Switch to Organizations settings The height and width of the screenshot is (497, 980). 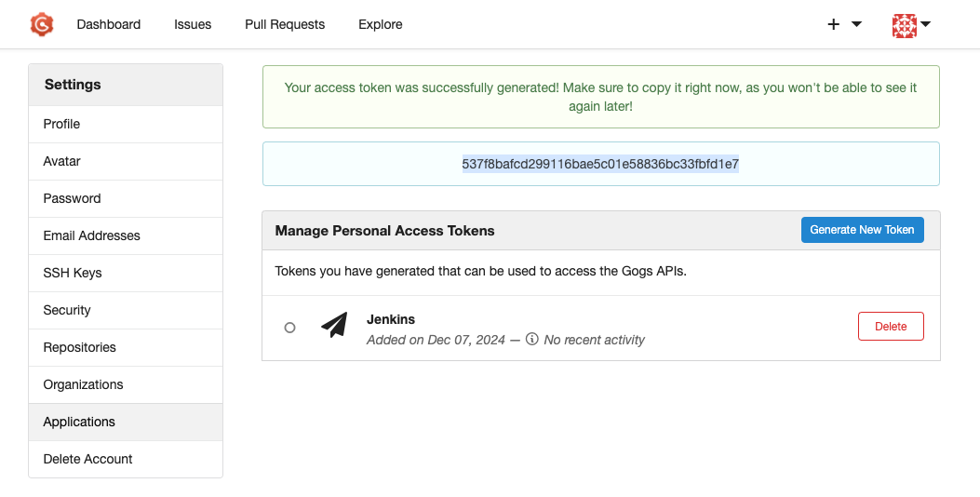pyautogui.click(x=83, y=384)
